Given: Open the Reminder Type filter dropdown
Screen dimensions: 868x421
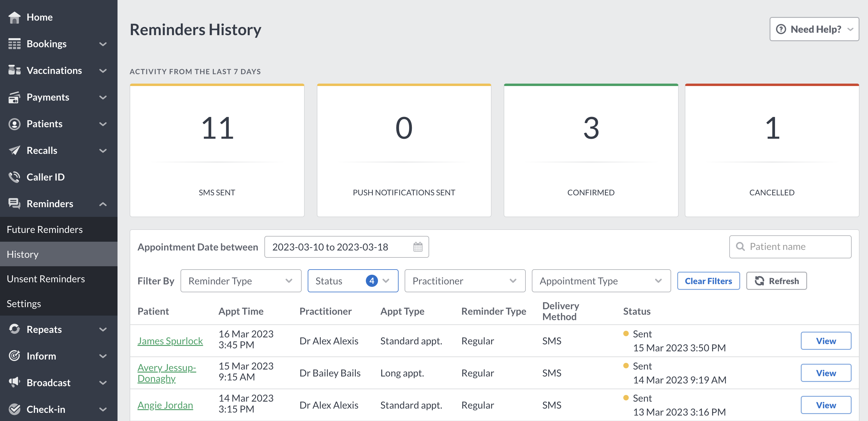Looking at the screenshot, I should click(x=240, y=280).
